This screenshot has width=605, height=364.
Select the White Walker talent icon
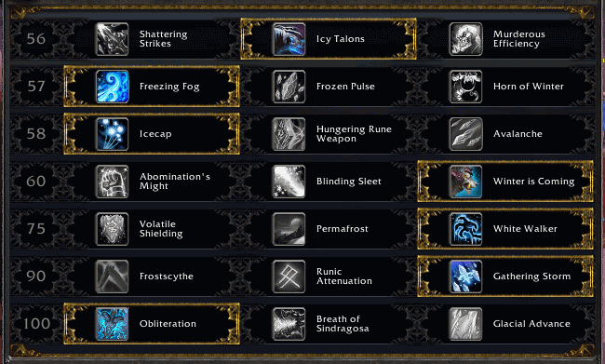point(465,229)
